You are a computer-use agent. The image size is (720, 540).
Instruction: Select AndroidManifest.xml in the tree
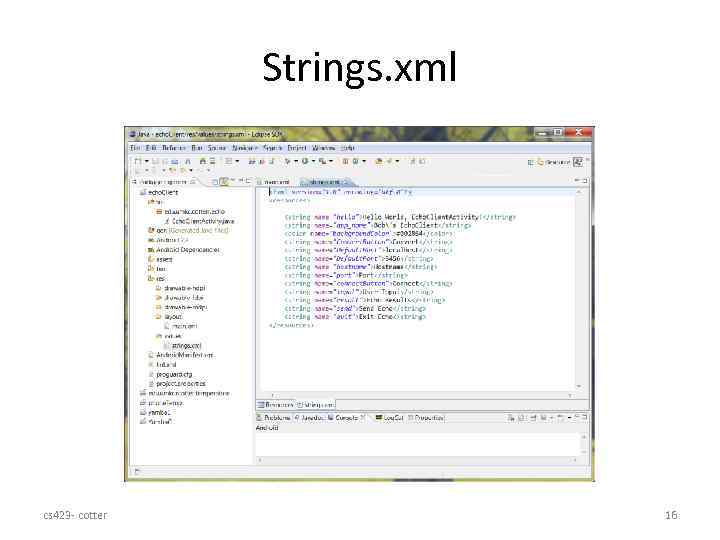click(180, 355)
